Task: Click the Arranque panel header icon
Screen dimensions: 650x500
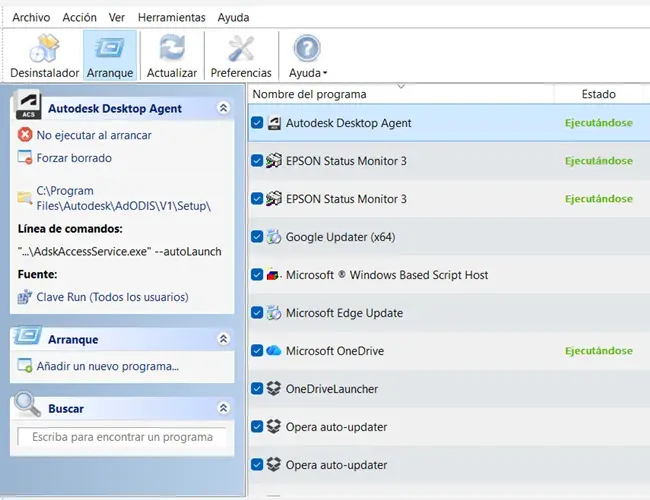Action: pos(27,335)
